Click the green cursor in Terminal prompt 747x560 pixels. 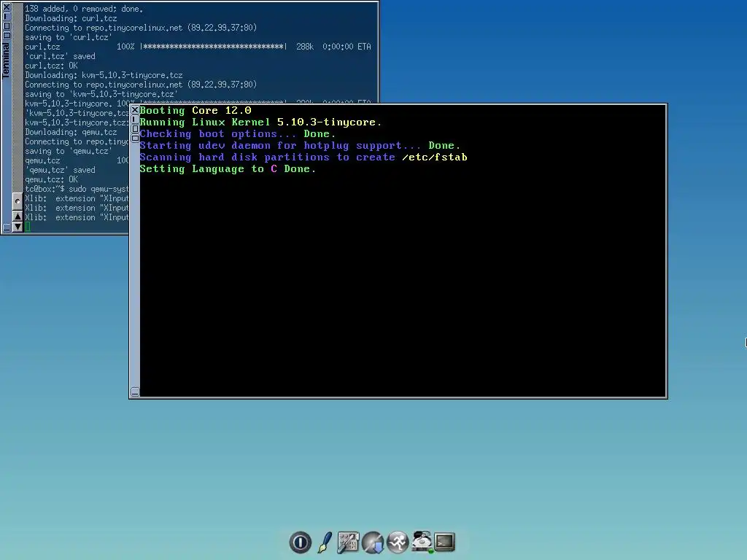(28, 227)
